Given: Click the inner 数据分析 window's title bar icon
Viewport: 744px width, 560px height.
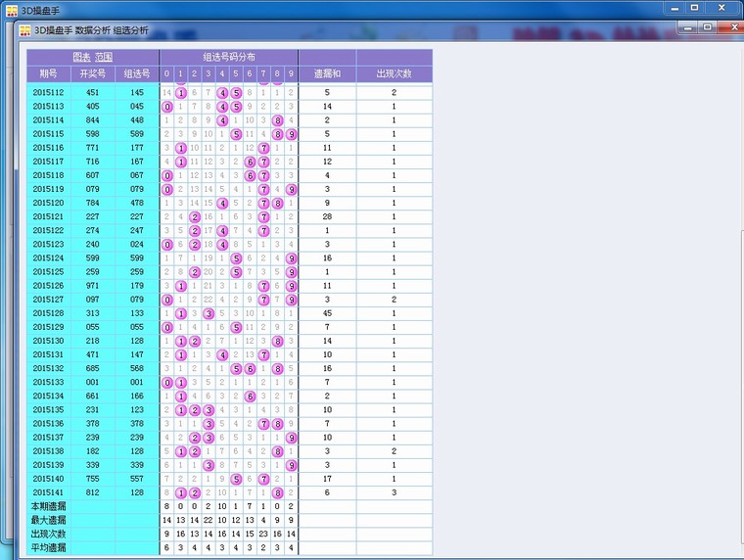Looking at the screenshot, I should click(x=24, y=30).
